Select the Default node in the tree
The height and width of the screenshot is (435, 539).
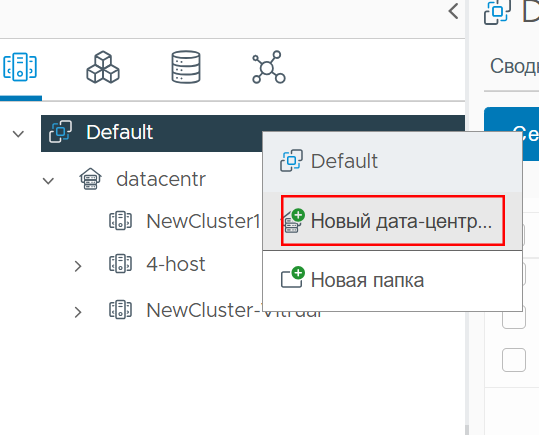pos(253,133)
